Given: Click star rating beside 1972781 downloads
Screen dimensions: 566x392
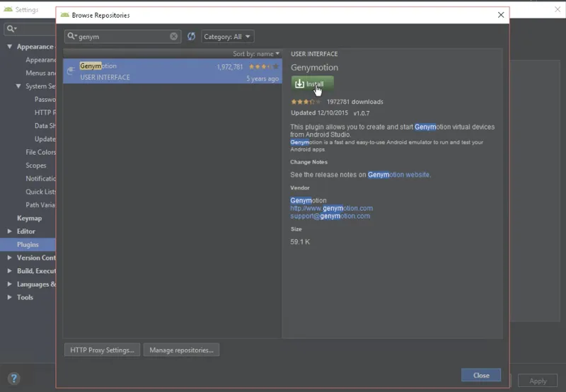Looking at the screenshot, I should click(306, 102).
